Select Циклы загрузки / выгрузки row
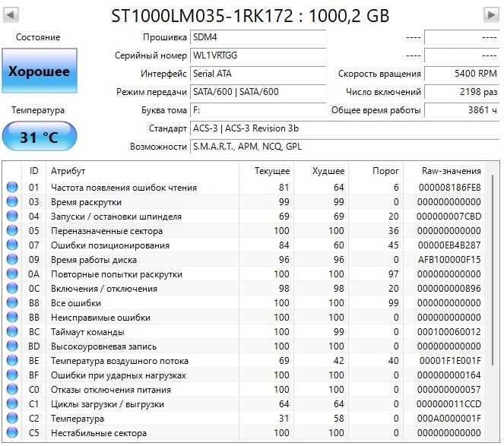Viewport: 504px width, 446px height. point(244,404)
